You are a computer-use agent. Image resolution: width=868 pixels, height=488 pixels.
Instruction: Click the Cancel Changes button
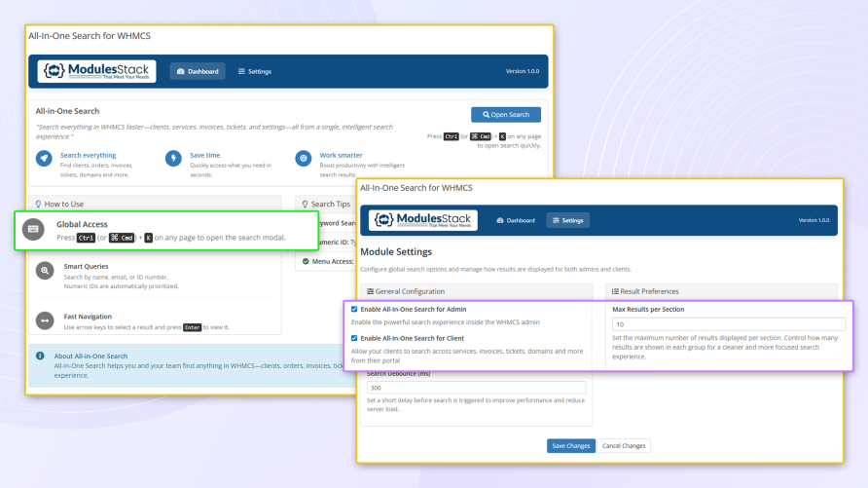[624, 446]
